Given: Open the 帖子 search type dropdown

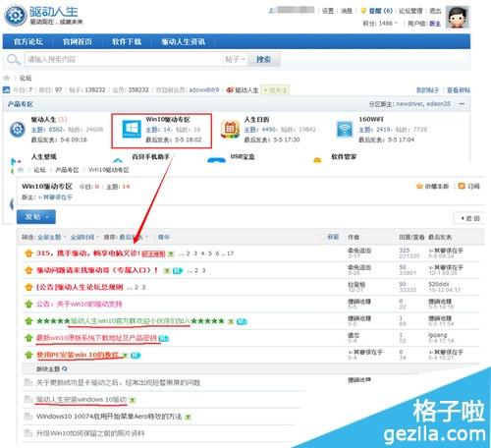Looking at the screenshot, I should click(x=235, y=59).
